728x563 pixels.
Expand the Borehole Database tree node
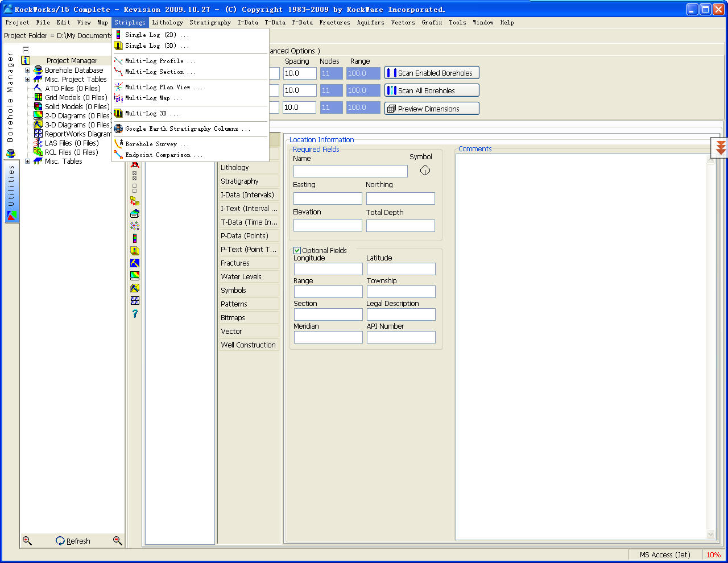pyautogui.click(x=27, y=71)
